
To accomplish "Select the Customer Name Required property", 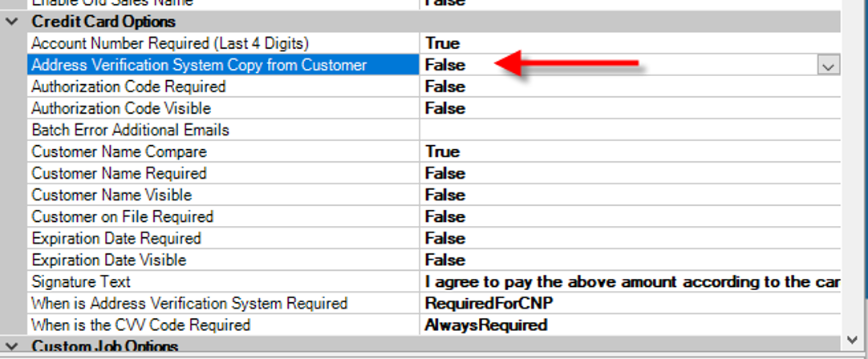I will [119, 173].
